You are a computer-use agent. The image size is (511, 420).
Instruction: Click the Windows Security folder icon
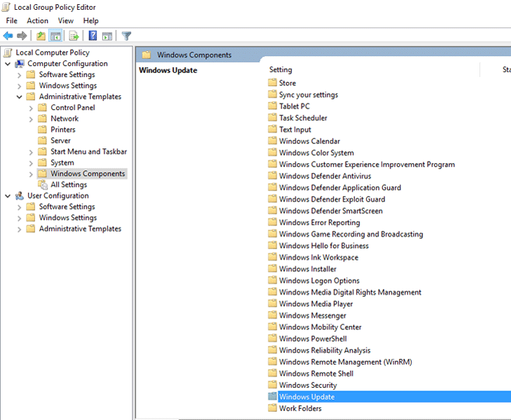(272, 385)
